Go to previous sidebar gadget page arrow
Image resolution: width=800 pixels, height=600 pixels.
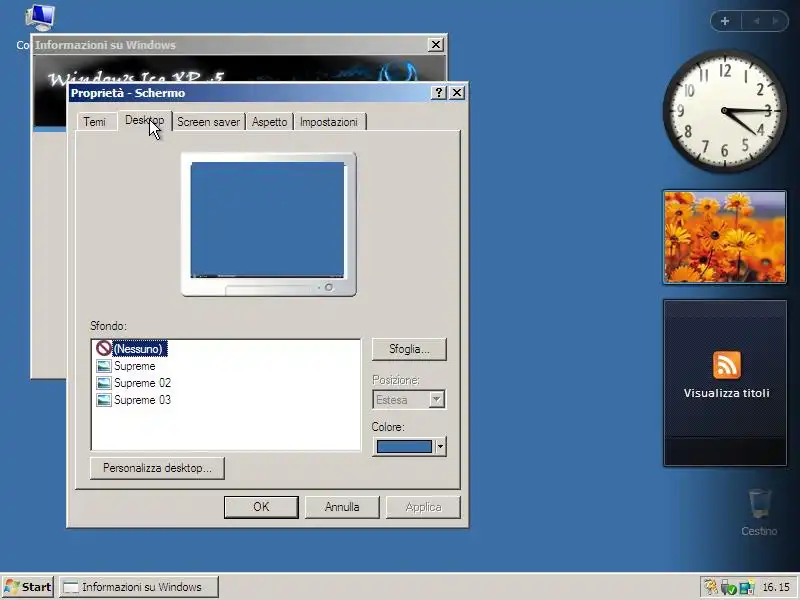pyautogui.click(x=757, y=21)
